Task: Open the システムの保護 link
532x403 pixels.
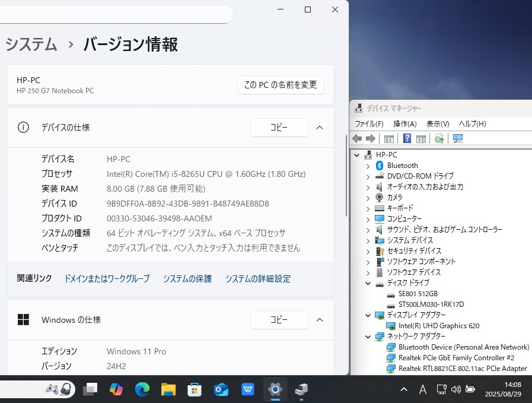Action: (x=187, y=278)
